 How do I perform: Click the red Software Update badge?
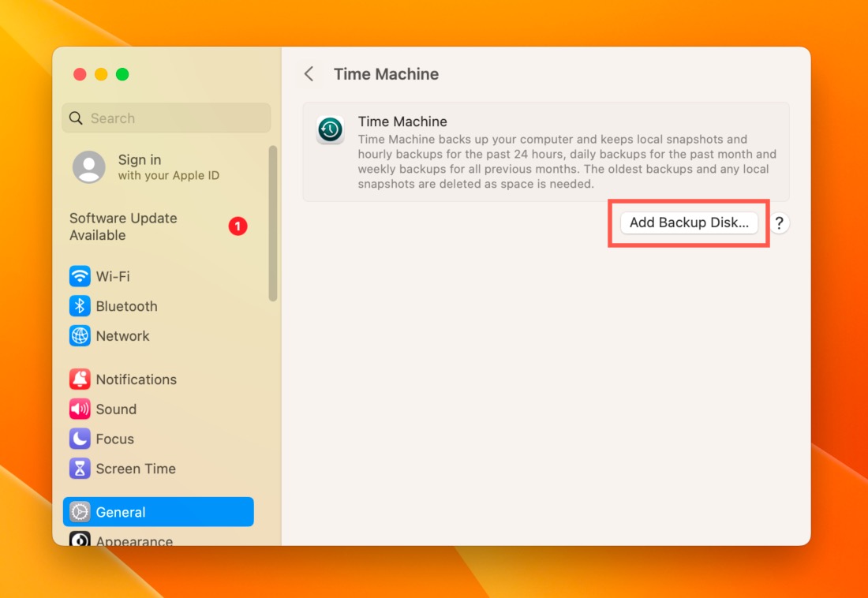coord(238,226)
